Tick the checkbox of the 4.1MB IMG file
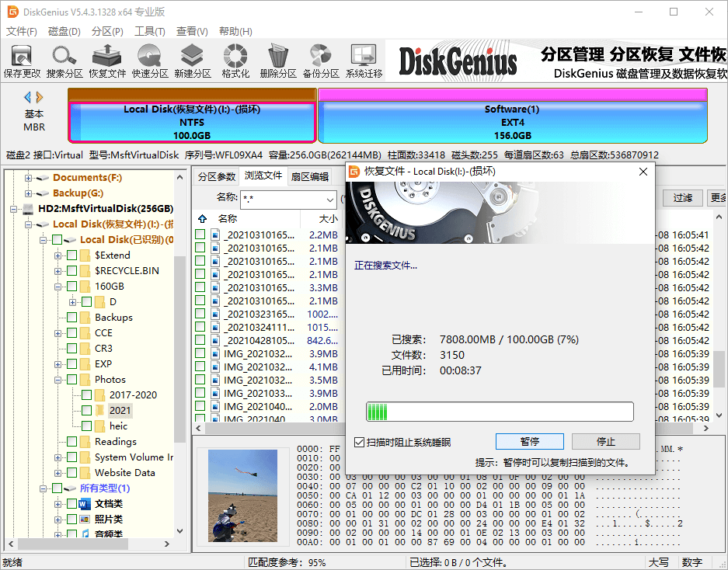The width and height of the screenshot is (728, 570). pyautogui.click(x=200, y=367)
